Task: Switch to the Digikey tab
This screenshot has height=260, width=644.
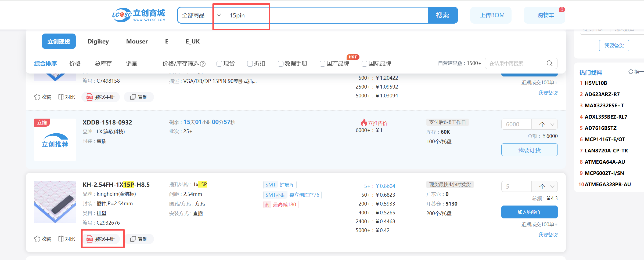Action: point(98,41)
